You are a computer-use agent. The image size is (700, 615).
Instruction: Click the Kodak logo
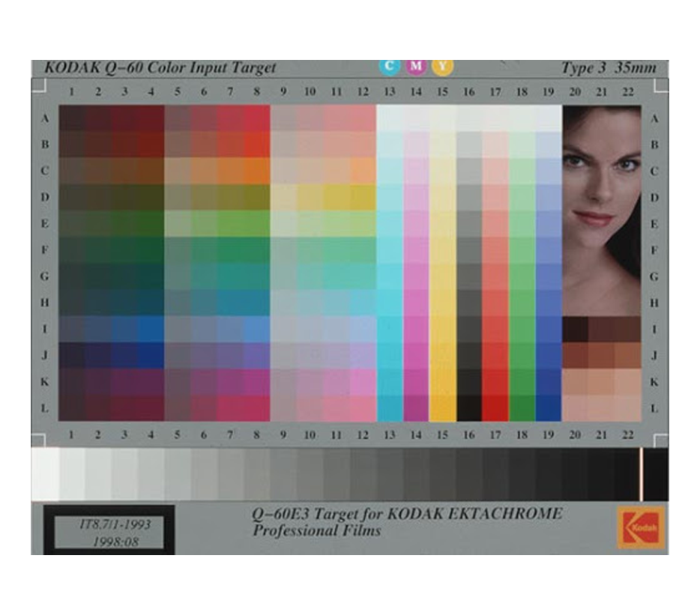coord(642,525)
